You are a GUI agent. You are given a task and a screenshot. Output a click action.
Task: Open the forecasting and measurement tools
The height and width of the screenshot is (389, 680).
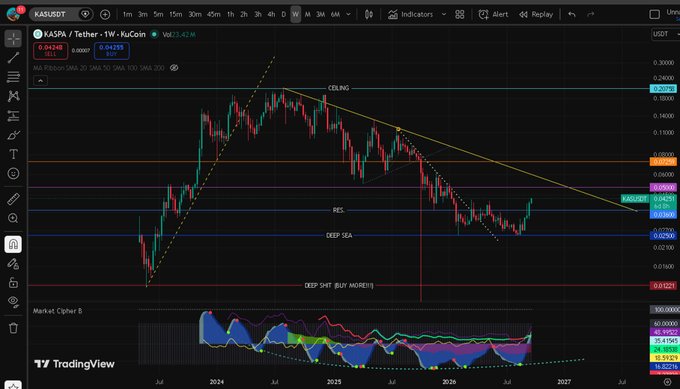click(13, 116)
